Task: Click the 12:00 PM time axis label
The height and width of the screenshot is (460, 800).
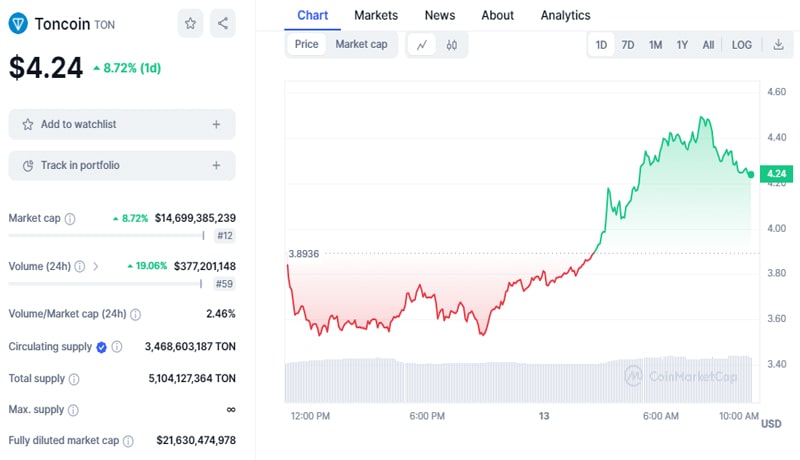Action: coord(310,416)
